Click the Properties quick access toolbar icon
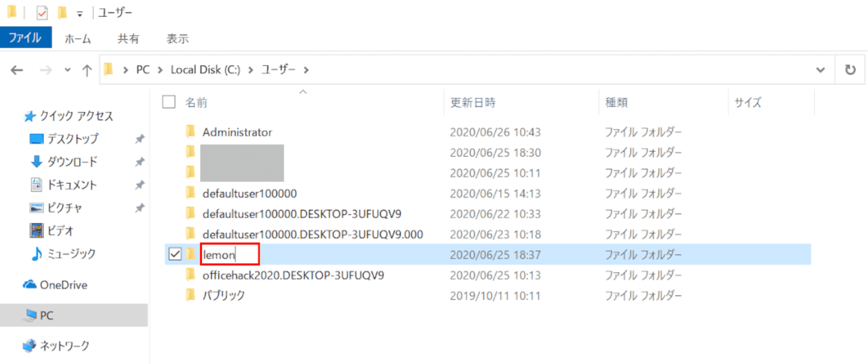This screenshot has height=364, width=868. coord(42,12)
